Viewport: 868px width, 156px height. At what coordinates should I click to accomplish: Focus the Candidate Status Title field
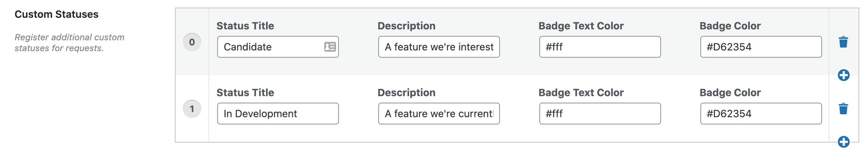point(269,47)
